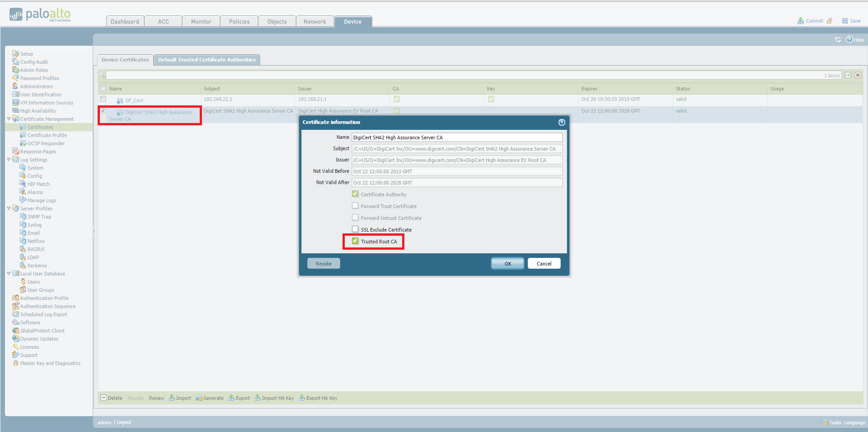Image resolution: width=868 pixels, height=432 pixels.
Task: Click the clear search filter X icon
Action: click(858, 75)
